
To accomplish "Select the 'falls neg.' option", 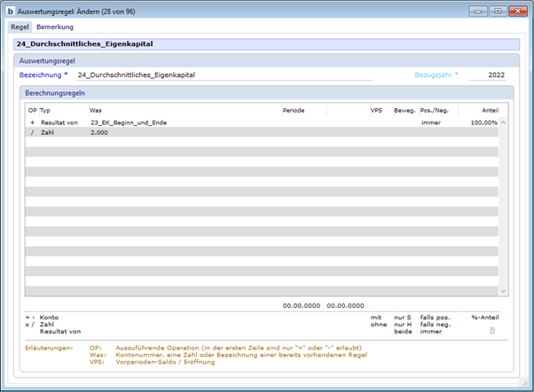I will [436, 324].
